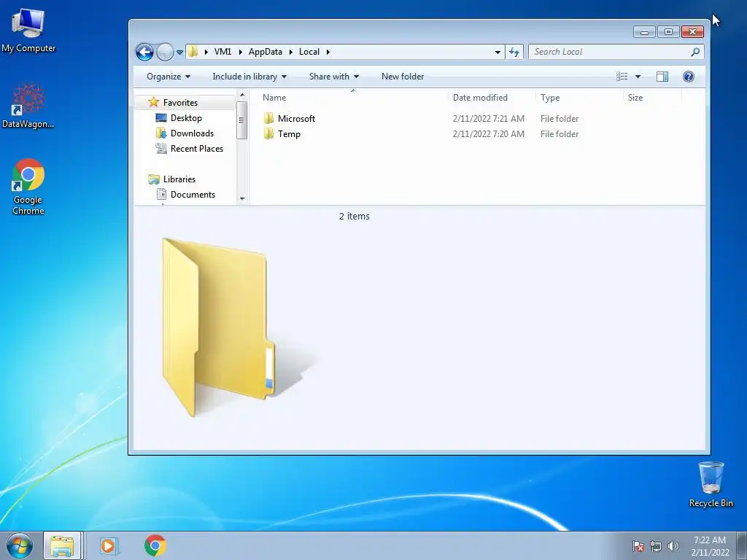Select the Recycle Bin desktop icon
This screenshot has height=560, width=747.
711,484
